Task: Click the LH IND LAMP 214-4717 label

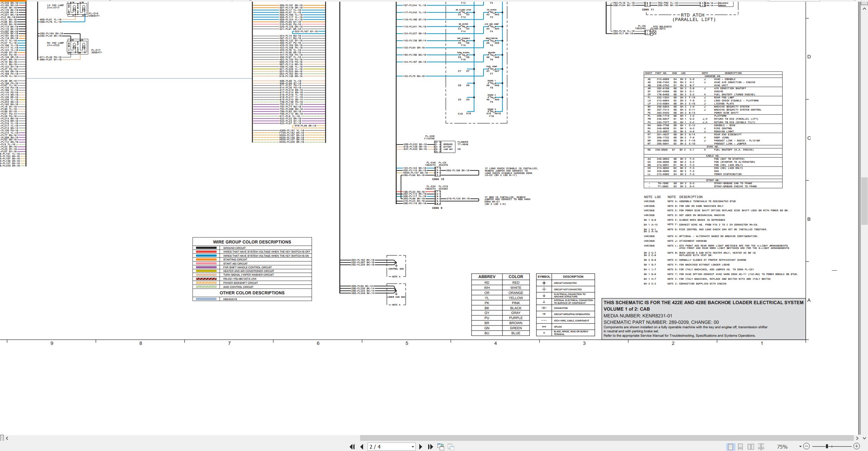Action: pos(55,6)
